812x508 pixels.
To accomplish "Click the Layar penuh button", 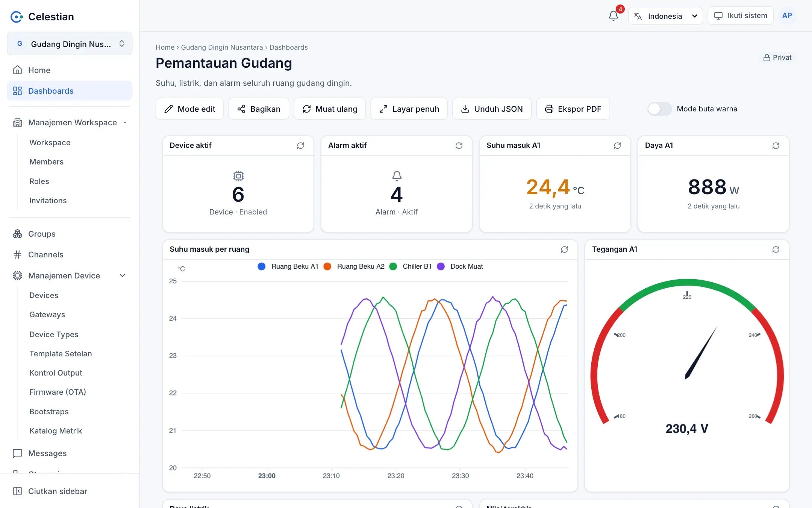I will coord(409,109).
